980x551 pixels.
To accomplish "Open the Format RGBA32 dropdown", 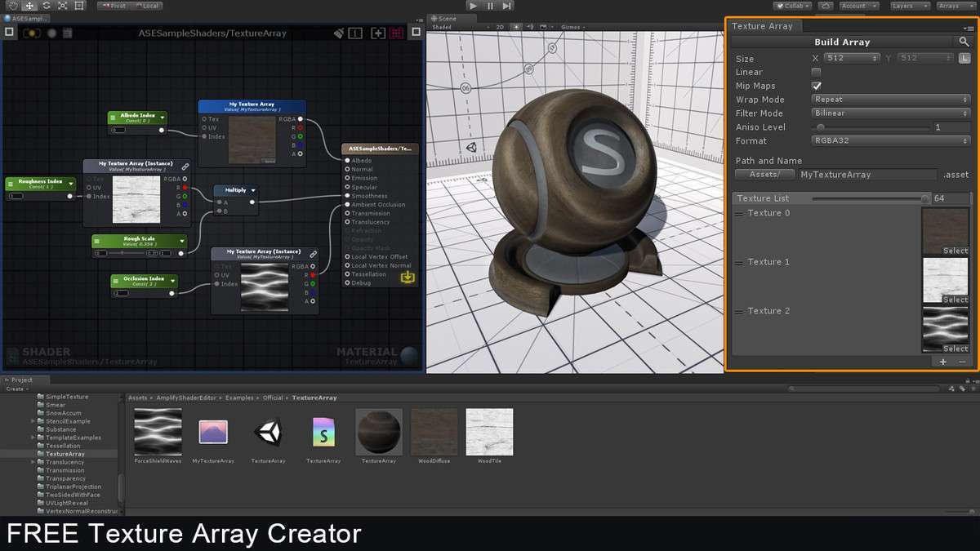I will tap(890, 140).
